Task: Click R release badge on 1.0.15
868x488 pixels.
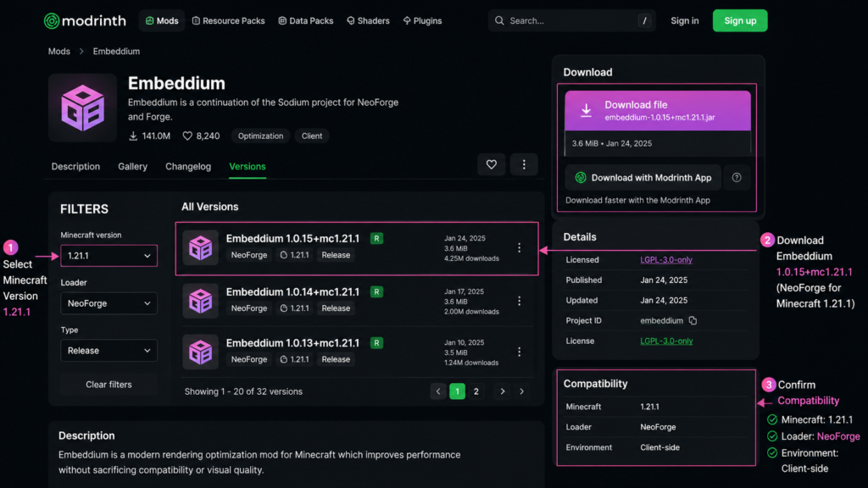Action: click(x=376, y=238)
